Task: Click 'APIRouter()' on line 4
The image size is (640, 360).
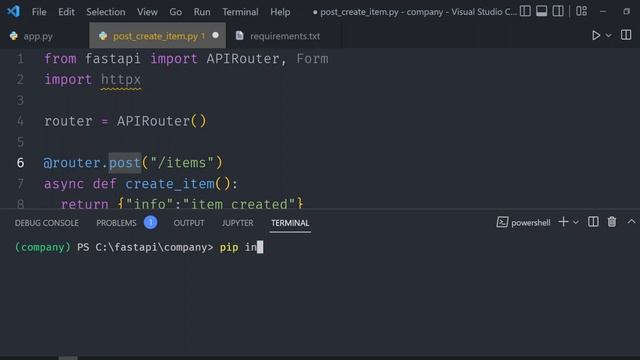Action: [x=162, y=121]
